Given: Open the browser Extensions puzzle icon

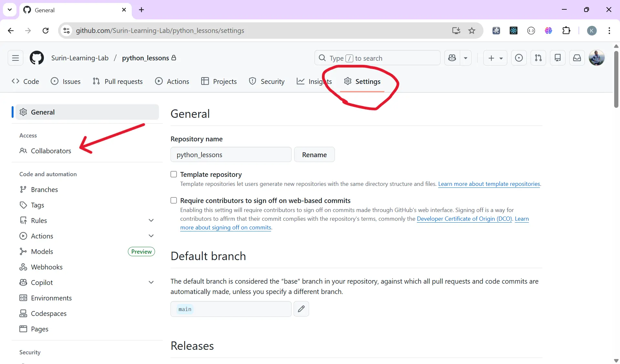Looking at the screenshot, I should pos(566,30).
